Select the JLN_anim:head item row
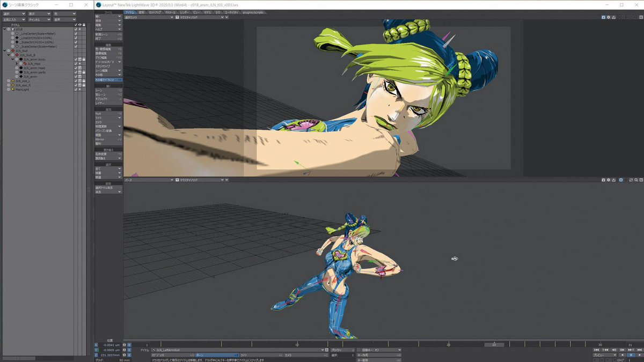 click(x=38, y=68)
